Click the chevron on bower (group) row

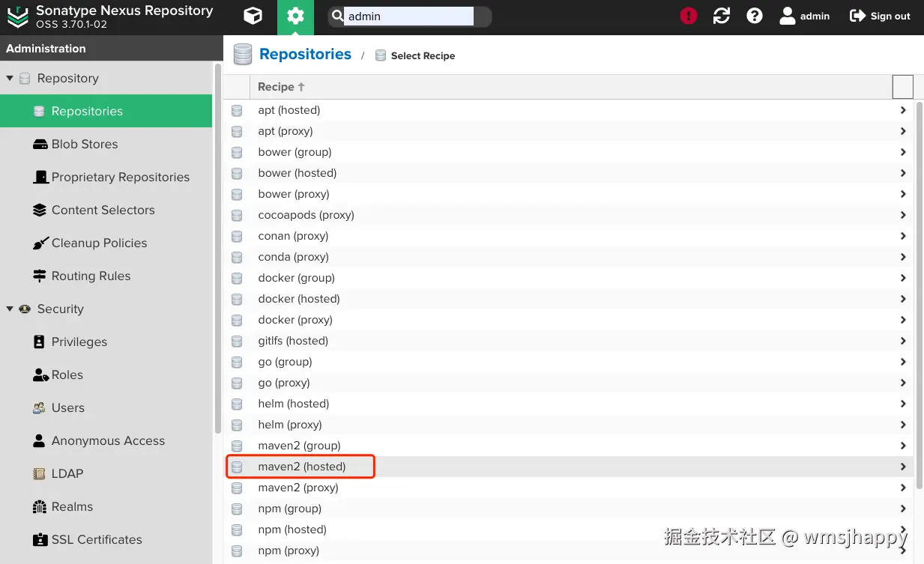pyautogui.click(x=903, y=152)
